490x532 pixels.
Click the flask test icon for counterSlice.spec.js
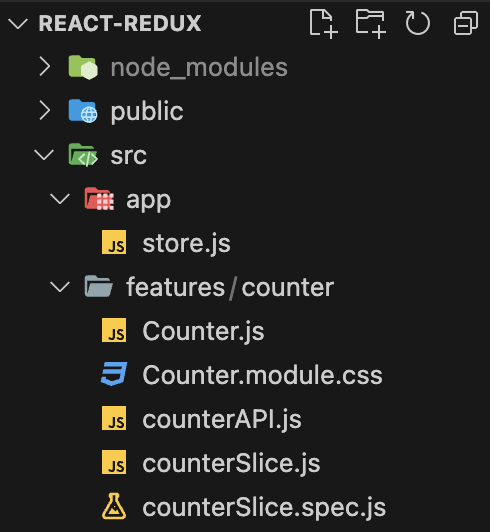click(x=114, y=506)
